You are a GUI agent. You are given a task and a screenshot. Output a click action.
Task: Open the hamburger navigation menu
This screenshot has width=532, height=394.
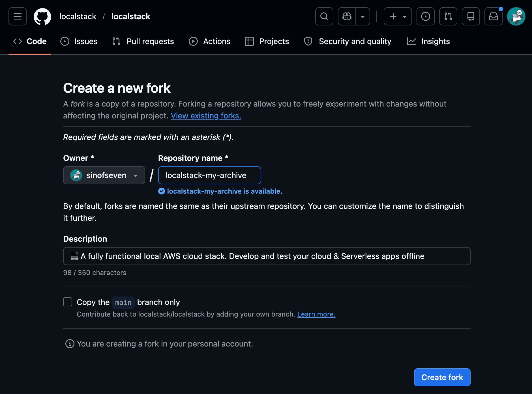(18, 16)
